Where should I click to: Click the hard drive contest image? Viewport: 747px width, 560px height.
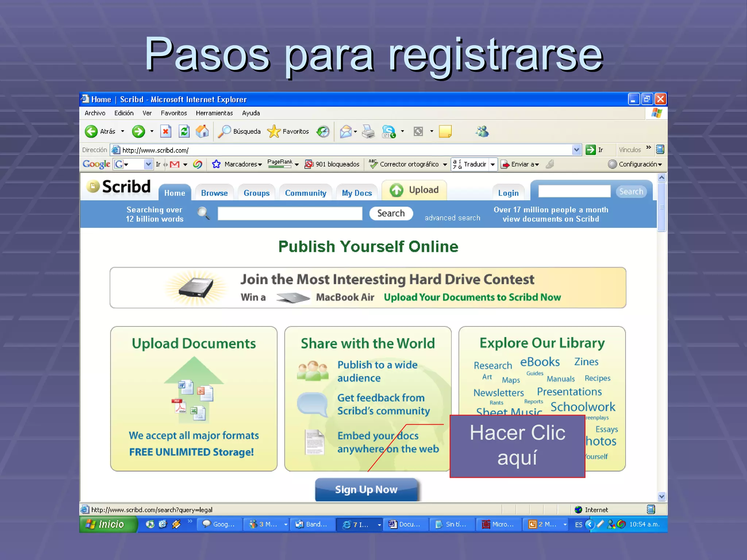pos(196,288)
